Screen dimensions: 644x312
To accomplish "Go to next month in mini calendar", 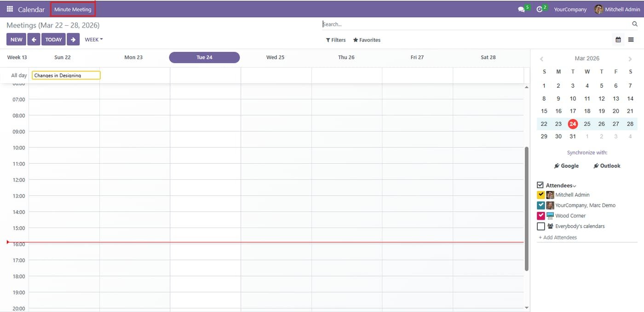I will [x=630, y=59].
